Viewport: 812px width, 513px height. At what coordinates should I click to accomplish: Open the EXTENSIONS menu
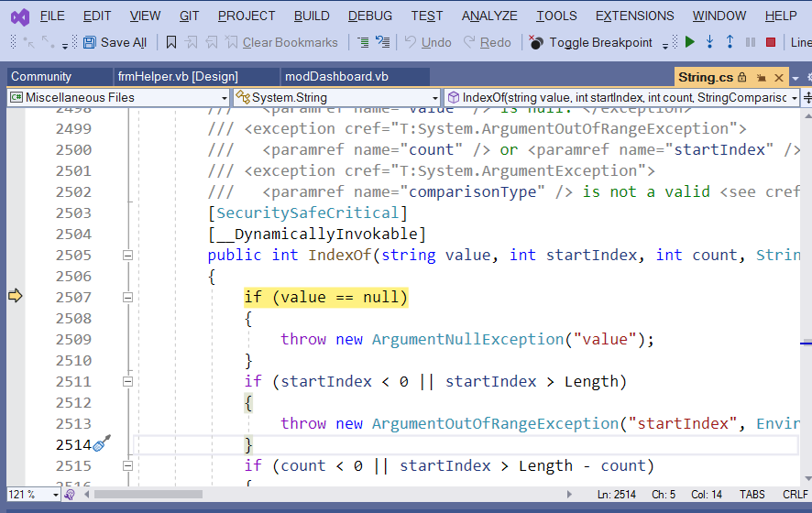point(634,16)
